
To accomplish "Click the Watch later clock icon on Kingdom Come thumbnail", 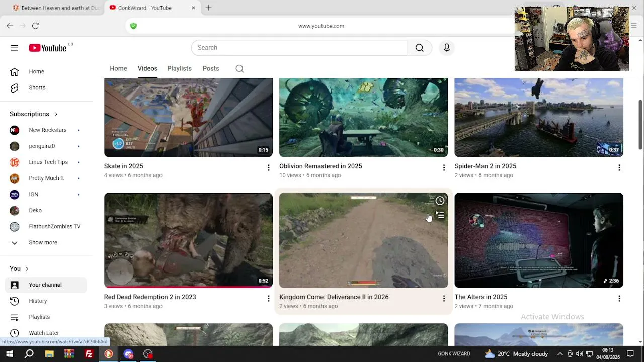I will (x=440, y=201).
